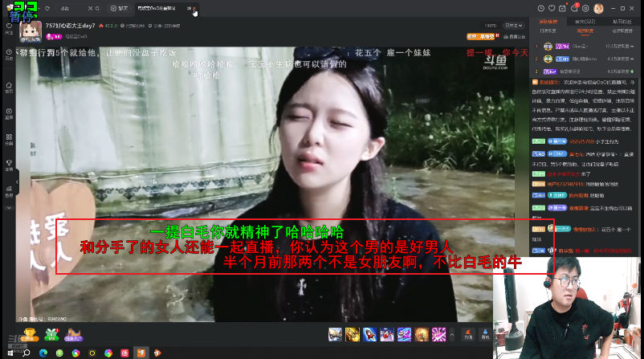
Task: Expand left sidebar down chevron
Action: tap(9, 208)
